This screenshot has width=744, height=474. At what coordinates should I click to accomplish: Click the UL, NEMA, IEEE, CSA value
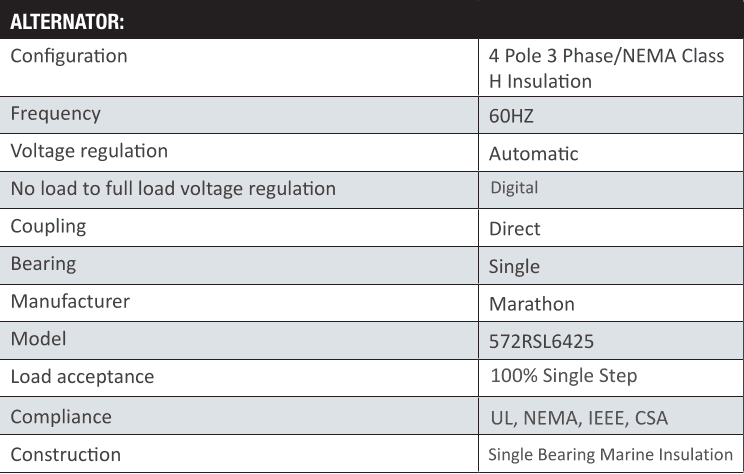pos(579,418)
